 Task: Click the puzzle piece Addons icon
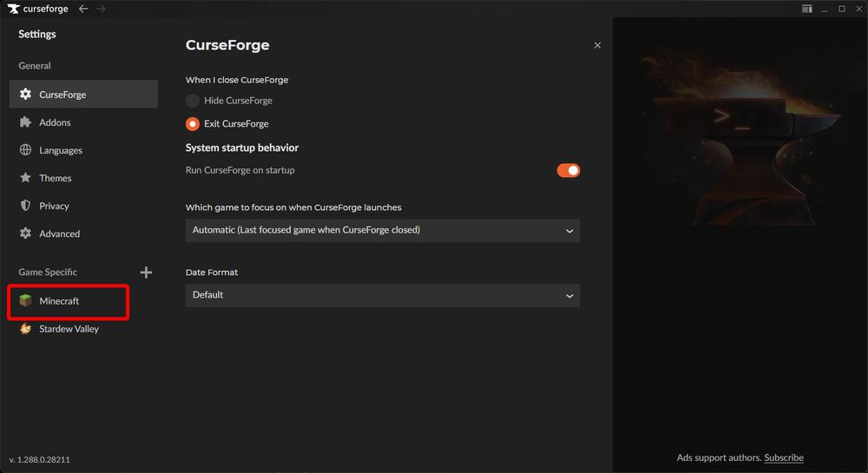point(25,122)
